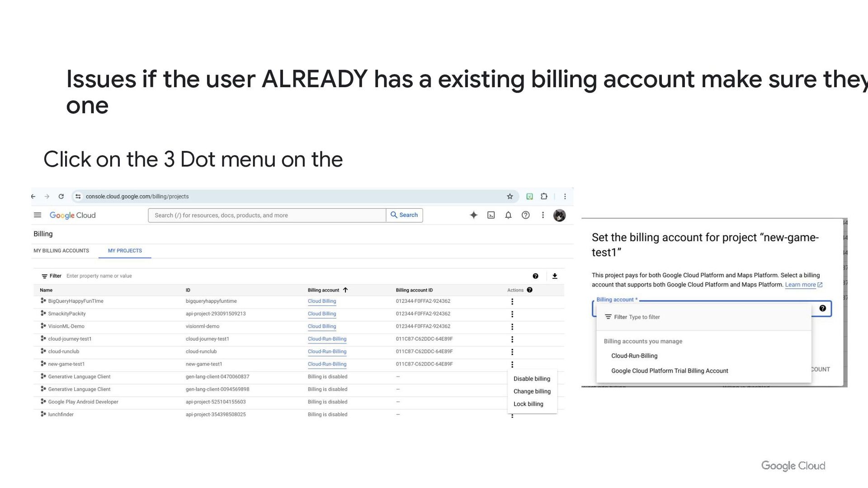
Task: Bookmark page with the star icon
Action: (509, 197)
